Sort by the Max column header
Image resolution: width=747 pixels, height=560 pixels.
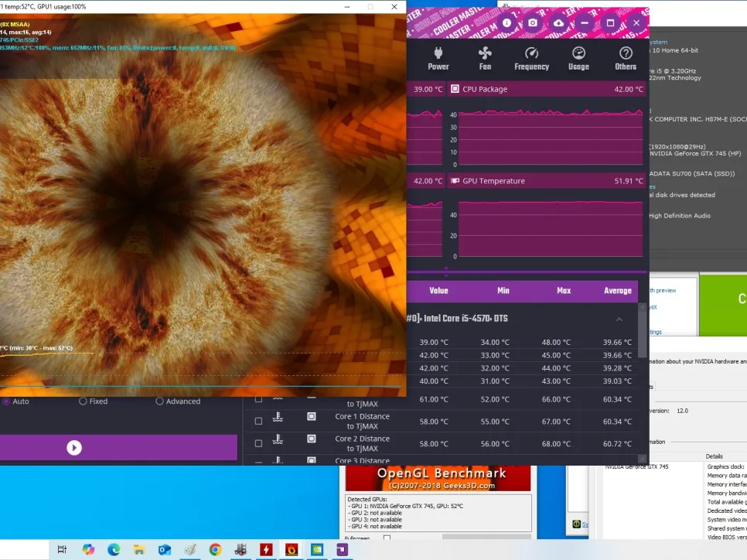coord(564,290)
